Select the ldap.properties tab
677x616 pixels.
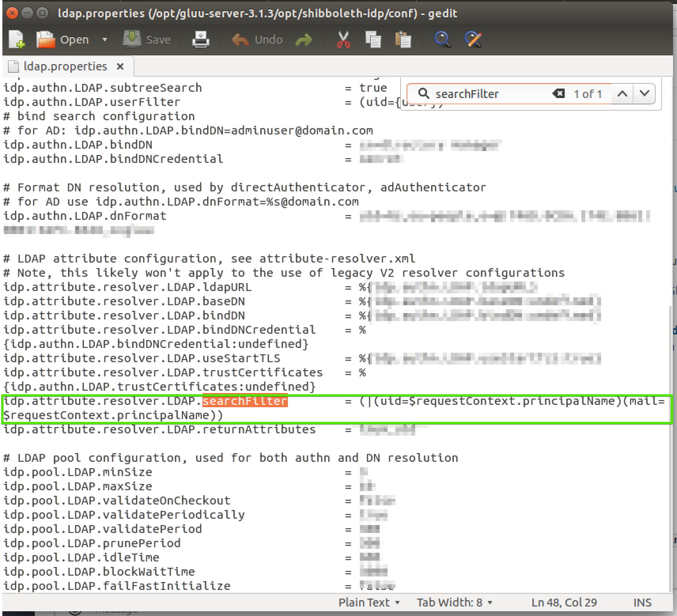(x=64, y=66)
